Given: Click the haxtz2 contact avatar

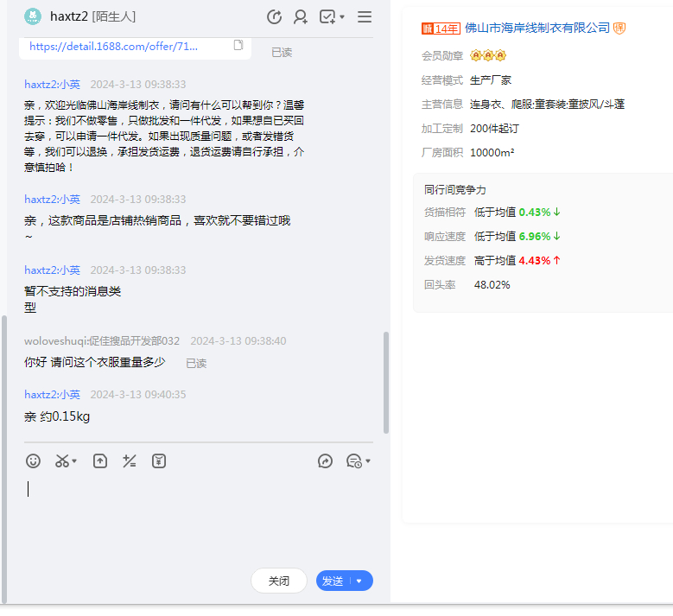Looking at the screenshot, I should coord(33,16).
